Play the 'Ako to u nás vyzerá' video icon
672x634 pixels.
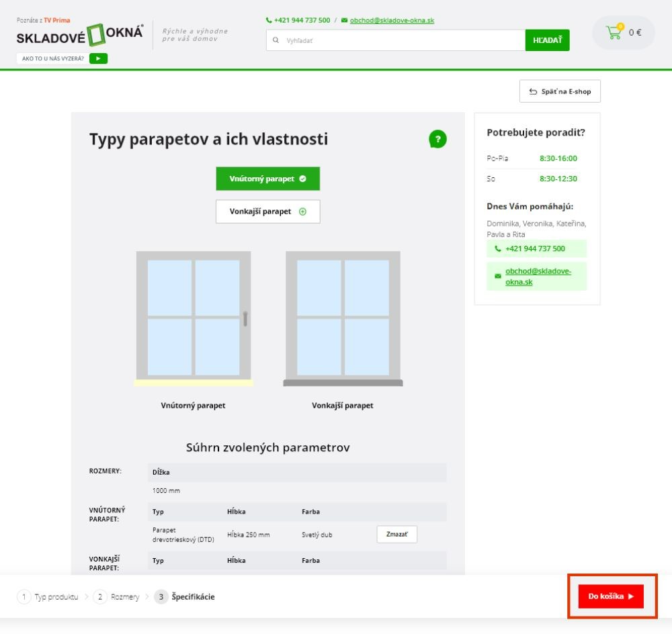point(98,58)
